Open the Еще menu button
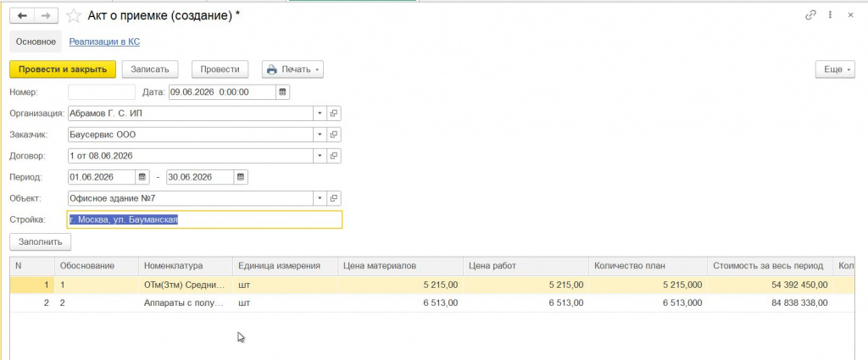Screen dimensions: 868x360 click(836, 69)
